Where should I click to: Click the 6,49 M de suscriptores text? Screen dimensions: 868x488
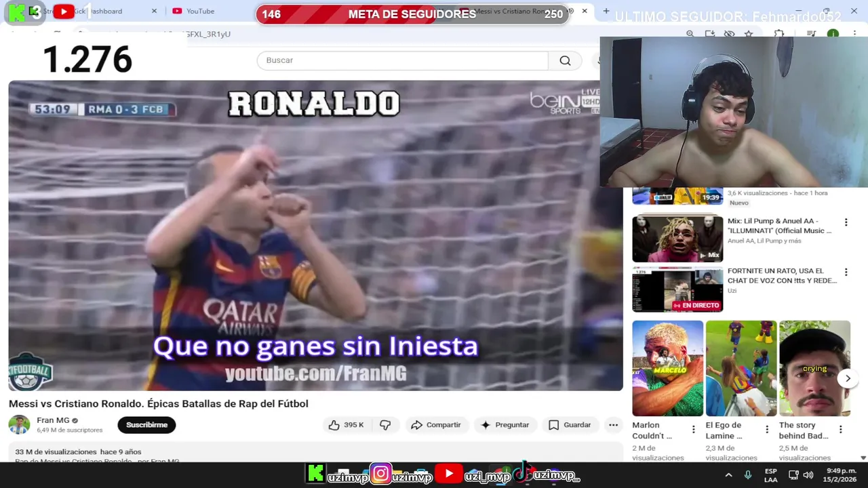coord(70,430)
